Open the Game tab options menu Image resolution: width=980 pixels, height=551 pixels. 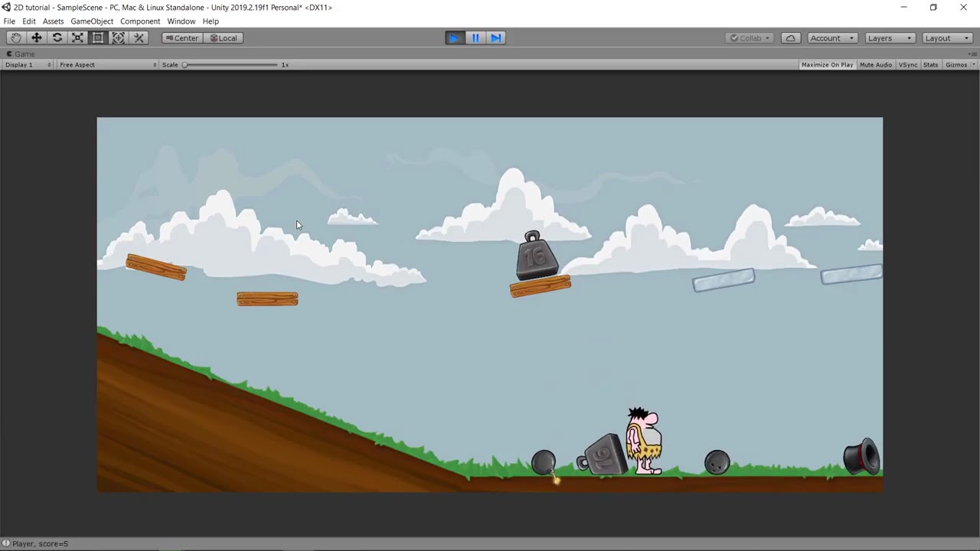pos(972,54)
